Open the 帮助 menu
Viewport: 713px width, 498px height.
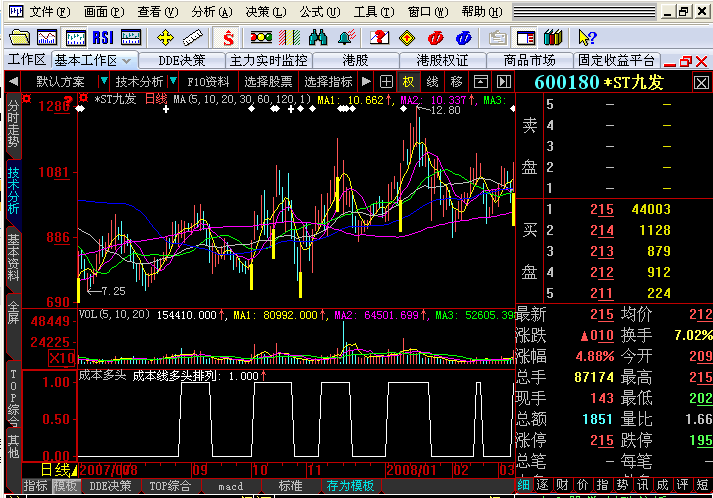point(482,12)
